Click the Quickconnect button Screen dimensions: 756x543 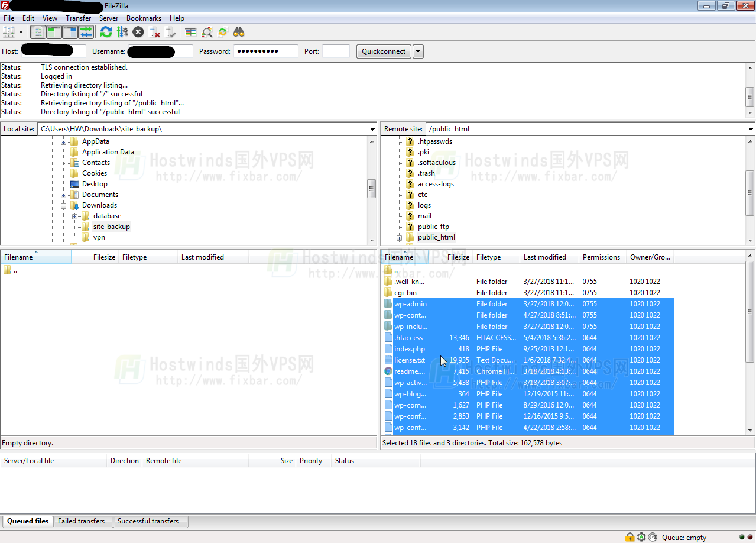pos(384,51)
